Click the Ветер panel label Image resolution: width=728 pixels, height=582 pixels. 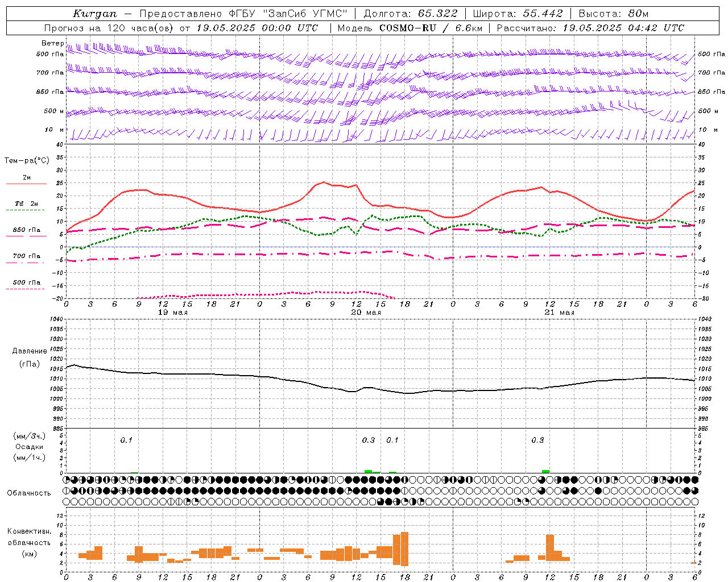pyautogui.click(x=52, y=43)
